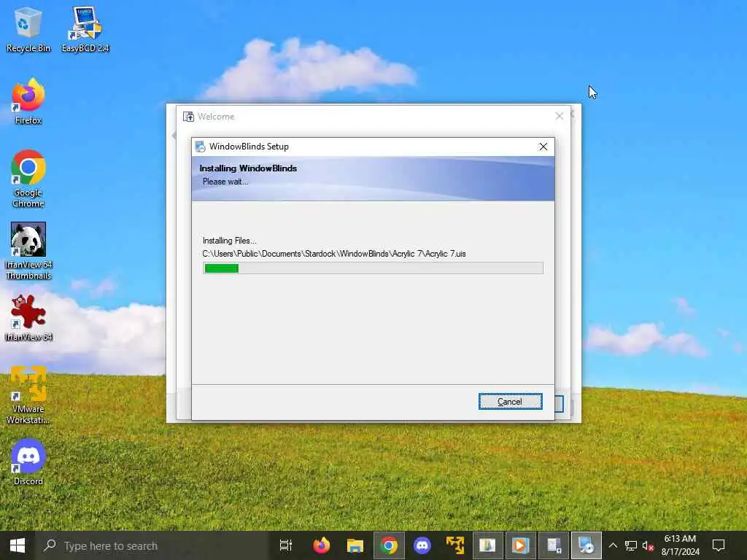Open the Recycle Bin desktop icon

(28, 29)
